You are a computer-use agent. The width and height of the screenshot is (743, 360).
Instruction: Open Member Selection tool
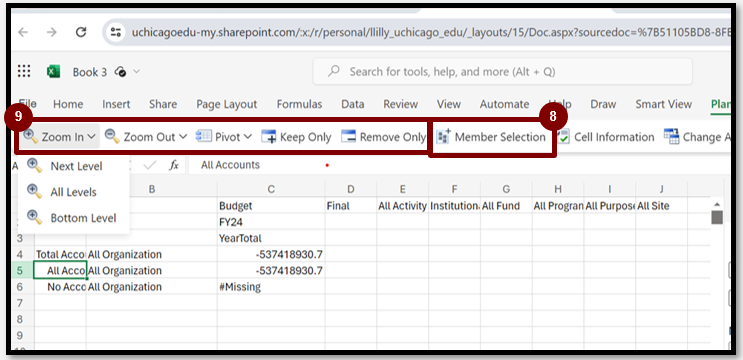pos(491,137)
